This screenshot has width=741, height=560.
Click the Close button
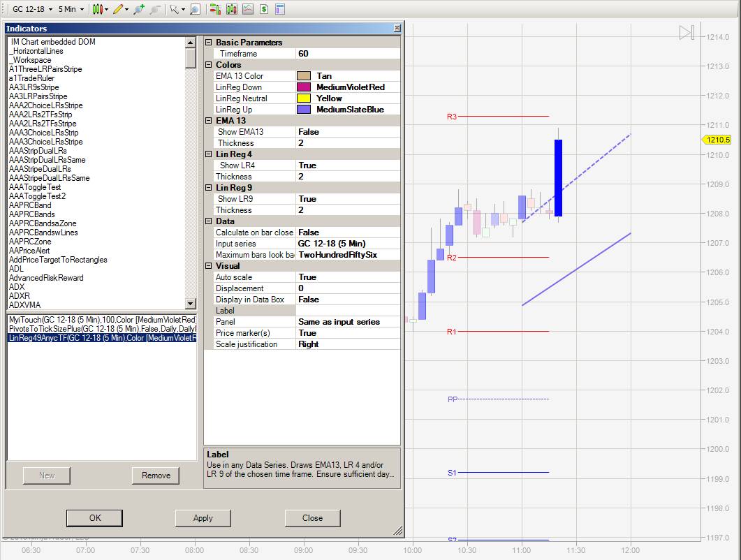point(312,518)
